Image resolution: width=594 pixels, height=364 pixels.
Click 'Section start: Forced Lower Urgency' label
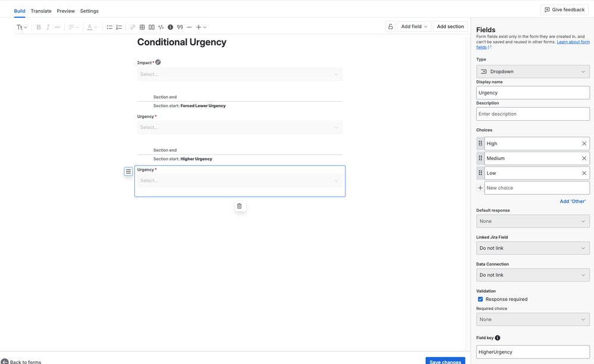point(190,106)
